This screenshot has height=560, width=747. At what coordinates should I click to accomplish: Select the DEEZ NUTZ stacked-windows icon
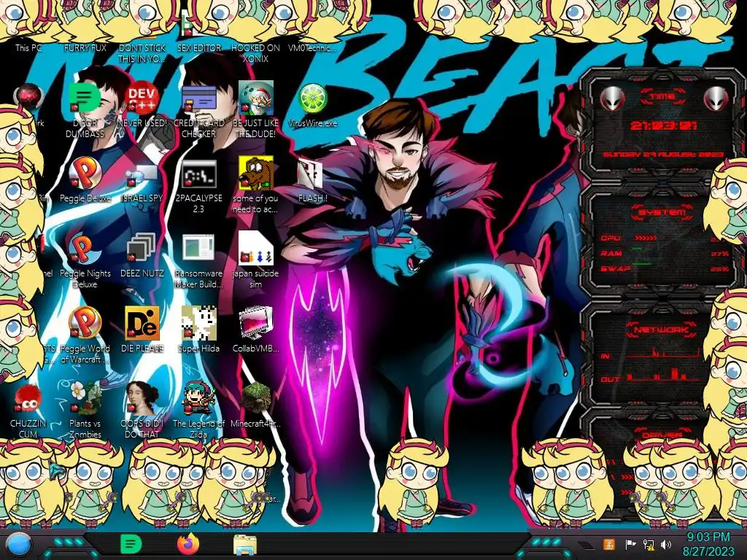point(142,249)
